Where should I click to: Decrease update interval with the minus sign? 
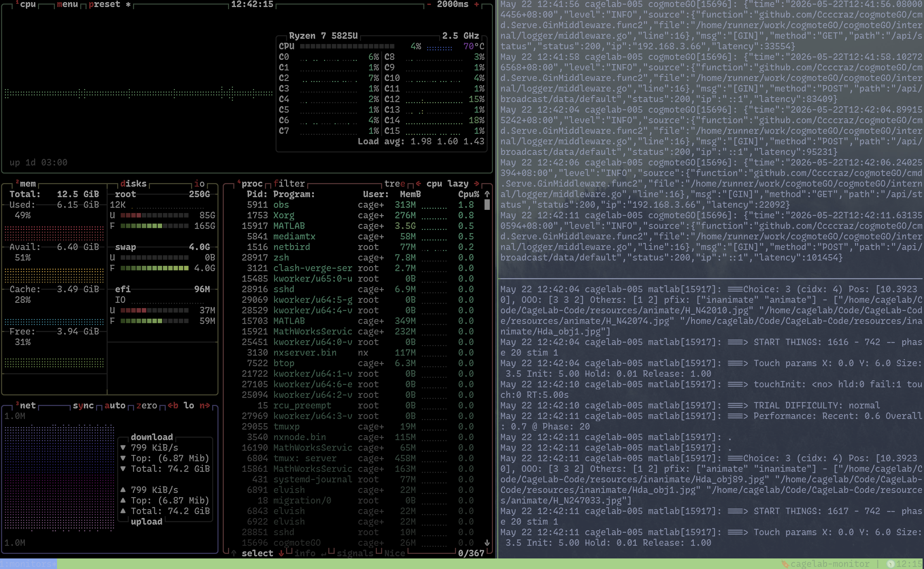point(429,5)
